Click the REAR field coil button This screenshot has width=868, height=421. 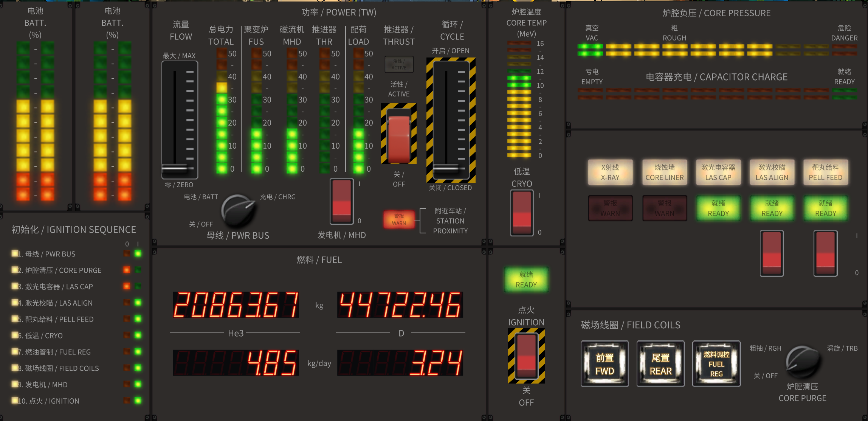pos(660,364)
